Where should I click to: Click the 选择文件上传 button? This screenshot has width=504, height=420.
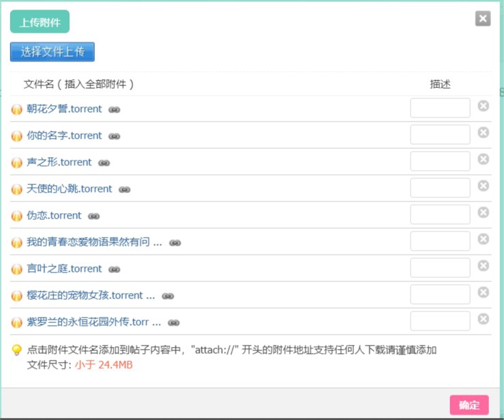click(52, 52)
